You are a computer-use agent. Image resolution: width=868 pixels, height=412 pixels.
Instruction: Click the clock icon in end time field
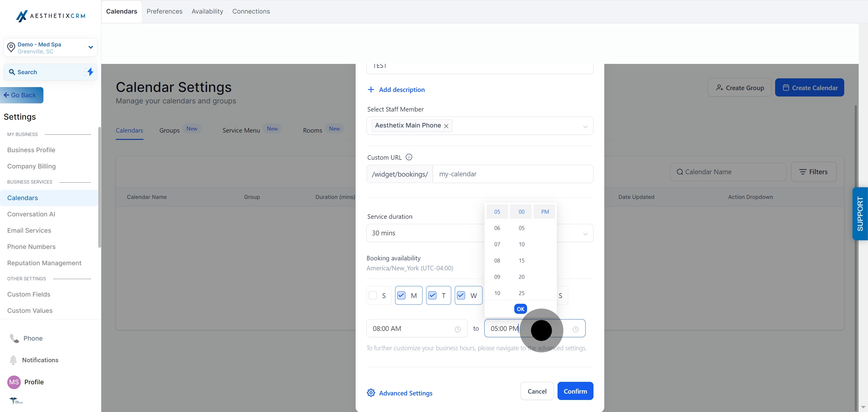576,329
